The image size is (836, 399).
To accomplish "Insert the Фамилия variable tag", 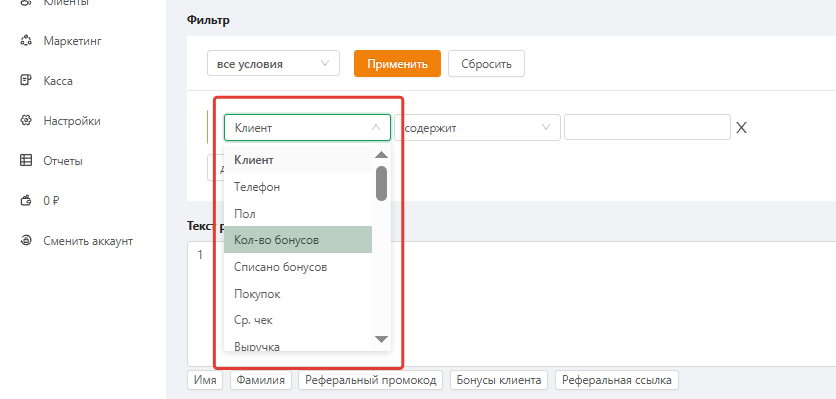I will (261, 380).
